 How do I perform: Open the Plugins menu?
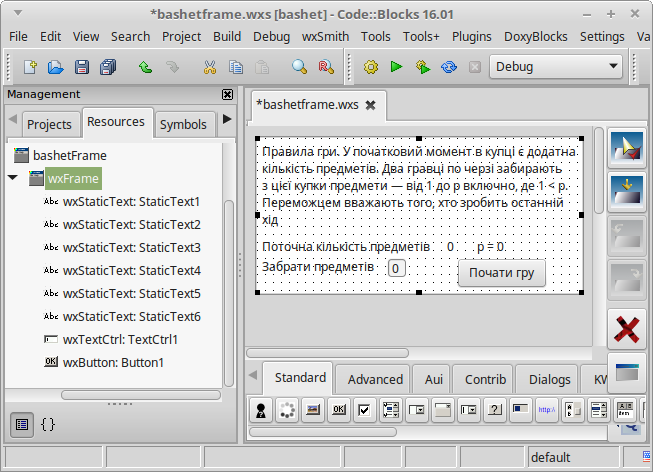tap(471, 37)
